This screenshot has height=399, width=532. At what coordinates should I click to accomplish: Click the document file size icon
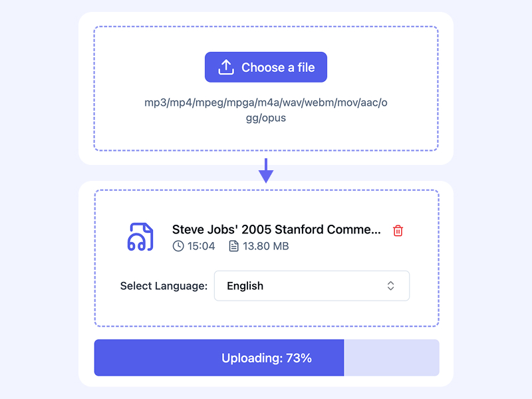[233, 246]
